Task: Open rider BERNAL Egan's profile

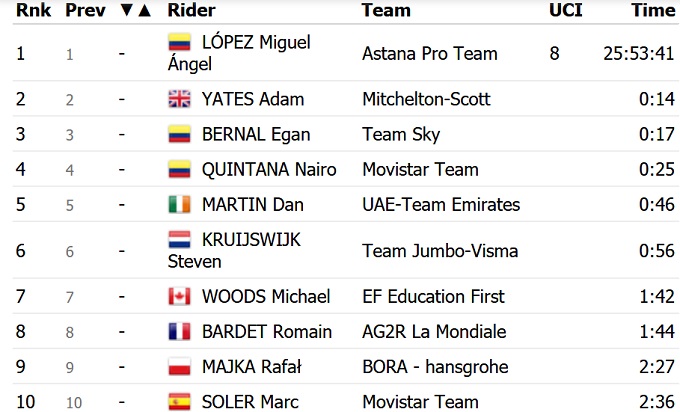Action: tap(256, 134)
